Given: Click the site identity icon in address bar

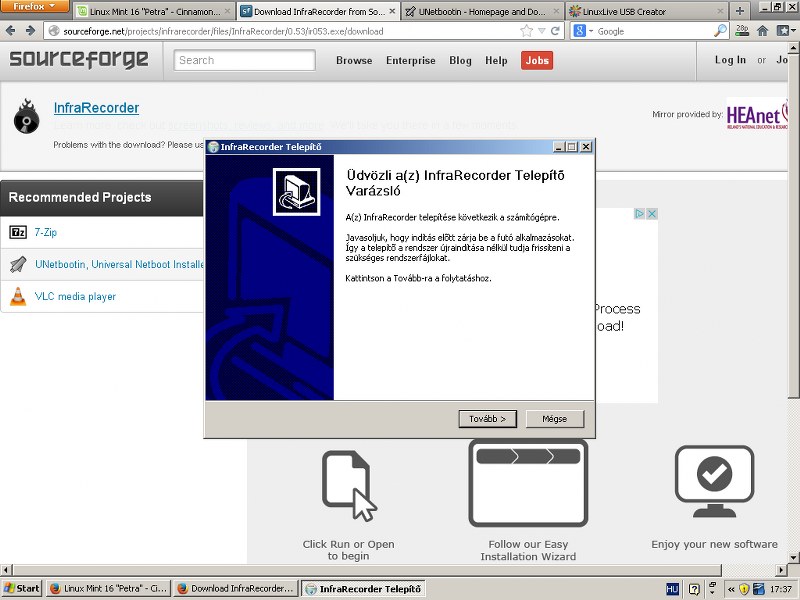Looking at the screenshot, I should tap(54, 31).
